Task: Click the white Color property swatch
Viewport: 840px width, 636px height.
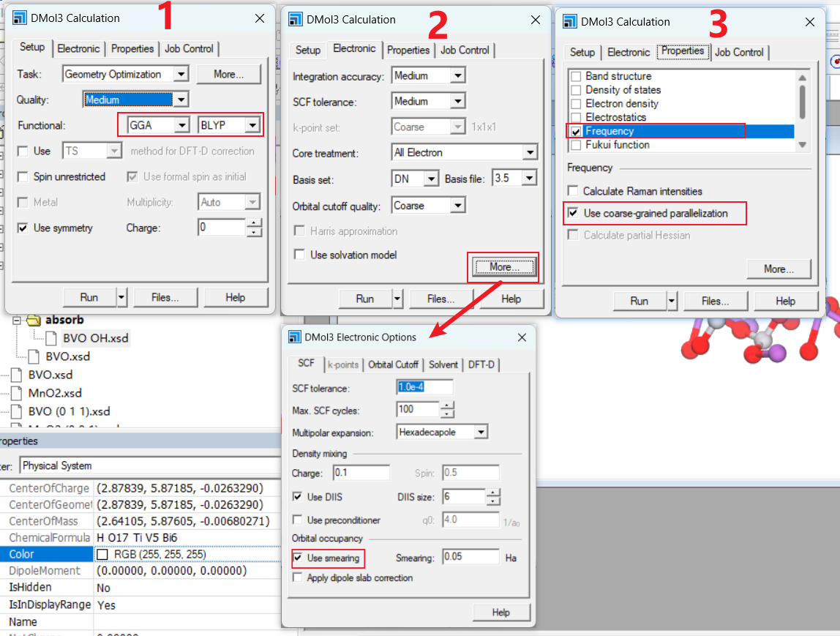Action: [x=102, y=555]
